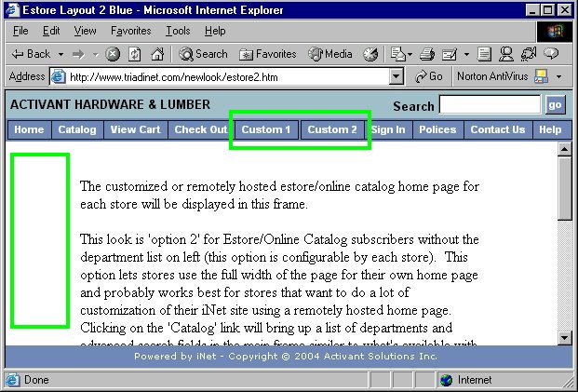This screenshot has height=392, width=578.
Task: Expand the Back button history dropdown
Action: pos(60,54)
